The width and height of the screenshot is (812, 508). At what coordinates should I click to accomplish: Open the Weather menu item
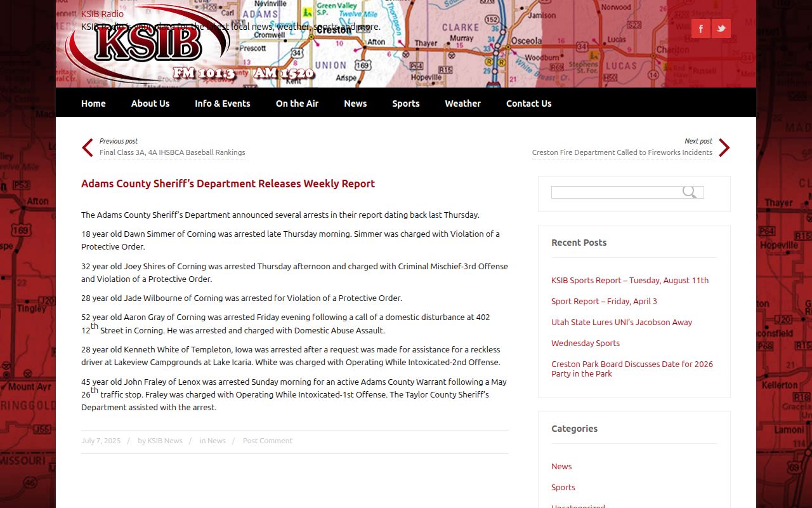(x=462, y=104)
